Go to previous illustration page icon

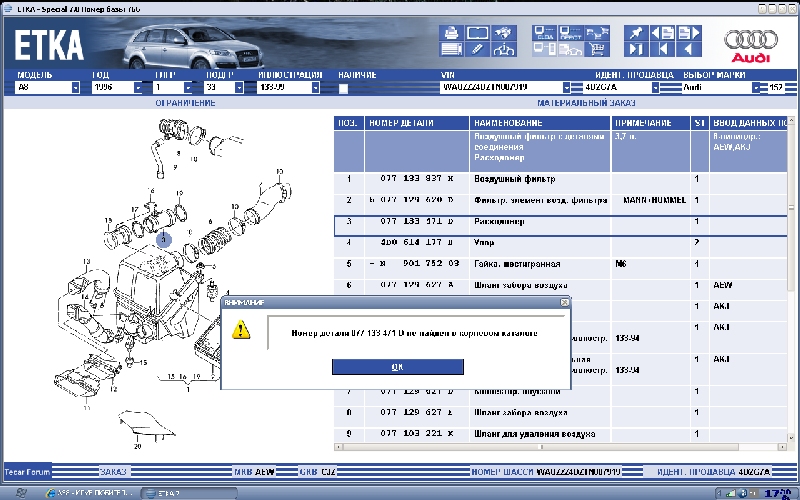click(x=661, y=32)
